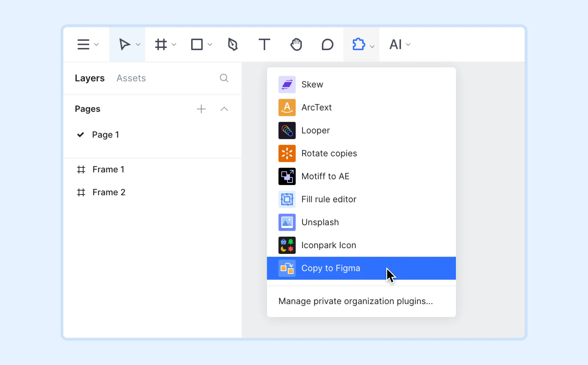Open the shape tools dropdown chevron
Screen dimensions: 588x365
(210, 45)
